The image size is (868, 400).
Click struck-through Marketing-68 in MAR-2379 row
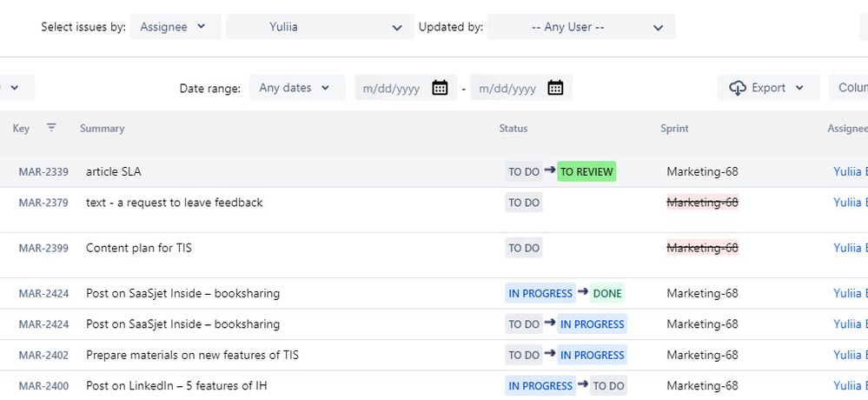pos(703,203)
